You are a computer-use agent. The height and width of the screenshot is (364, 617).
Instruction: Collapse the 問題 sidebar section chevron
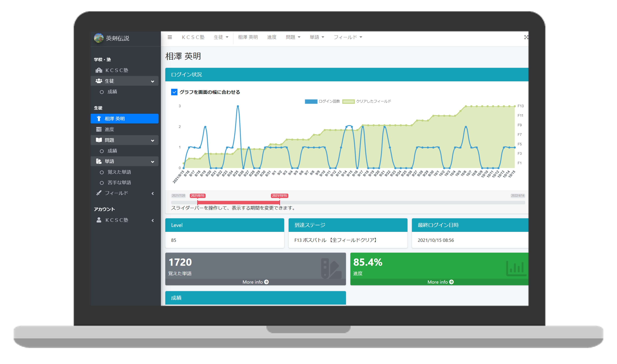(152, 140)
